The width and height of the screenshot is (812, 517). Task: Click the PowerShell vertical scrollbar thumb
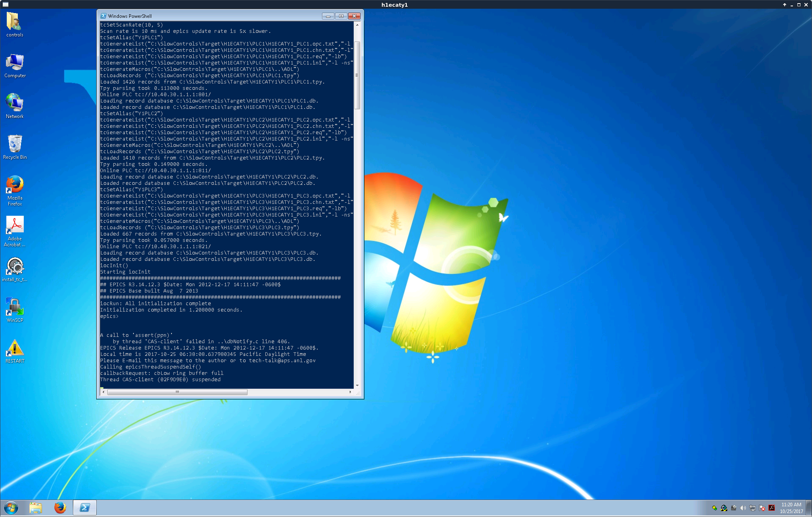(357, 75)
